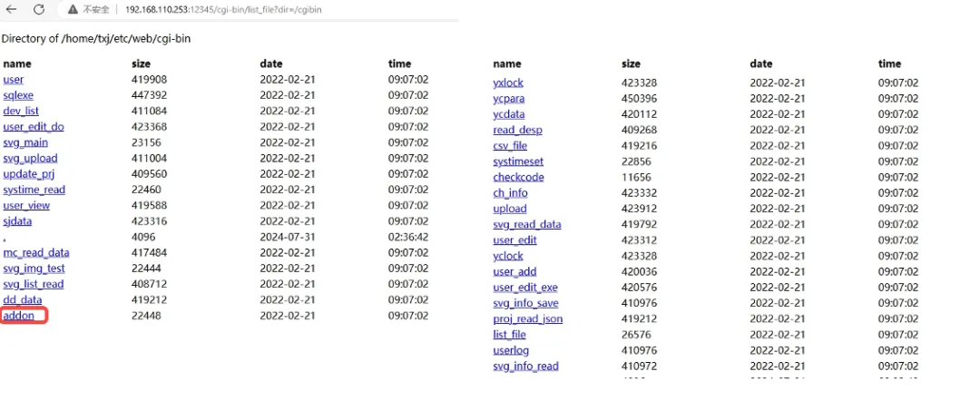
Task: Click the page reload icon
Action: 39,9
